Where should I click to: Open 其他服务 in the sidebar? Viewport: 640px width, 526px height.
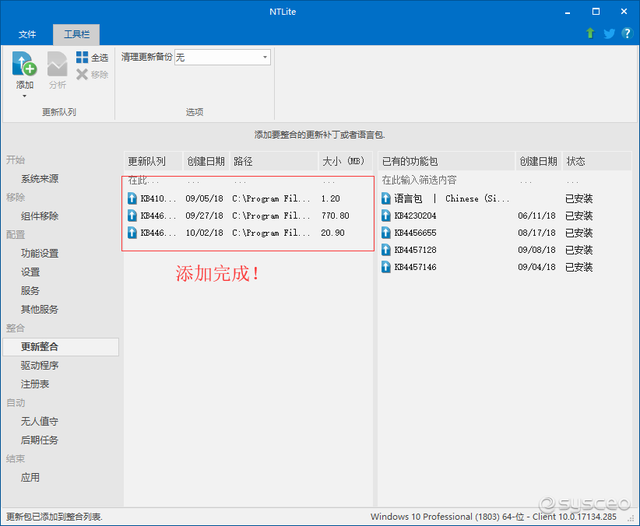[40, 310]
